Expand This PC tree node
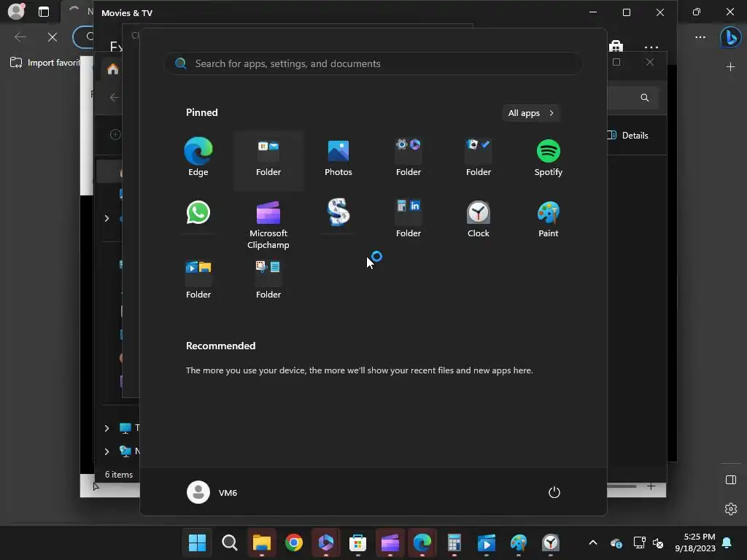The image size is (747, 560). click(x=107, y=428)
